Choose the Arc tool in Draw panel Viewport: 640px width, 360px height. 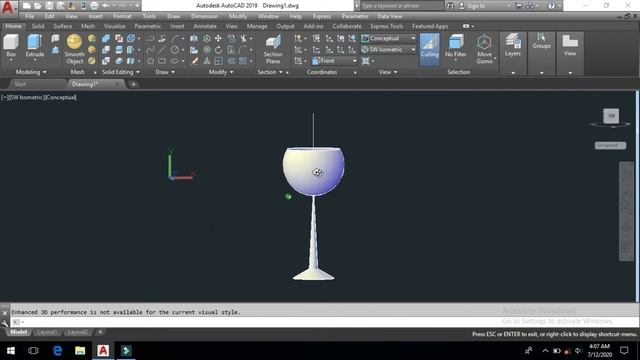(x=175, y=38)
